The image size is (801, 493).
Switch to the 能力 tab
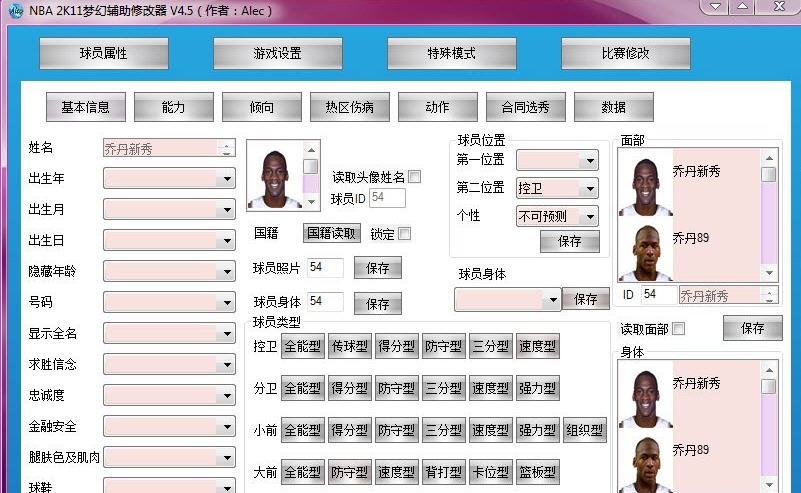pos(174,107)
